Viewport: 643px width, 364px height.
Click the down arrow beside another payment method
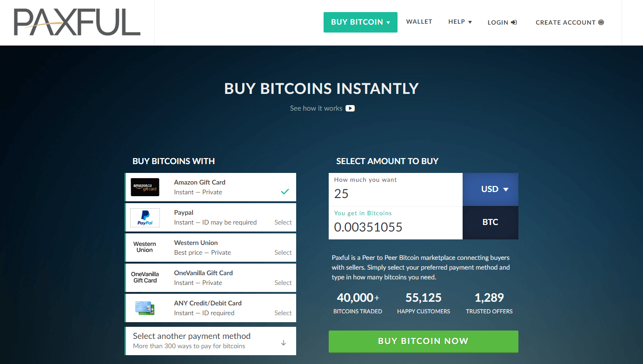[x=284, y=343]
